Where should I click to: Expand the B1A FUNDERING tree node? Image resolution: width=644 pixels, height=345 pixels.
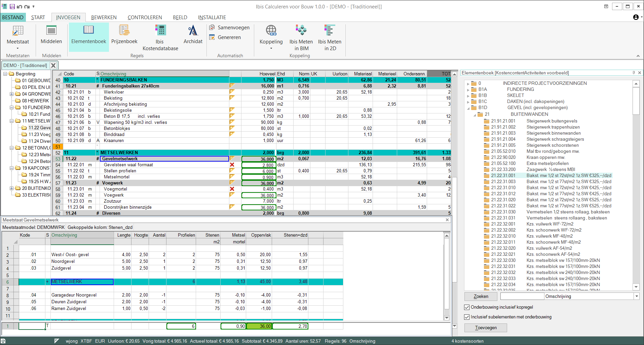pyautogui.click(x=468, y=90)
